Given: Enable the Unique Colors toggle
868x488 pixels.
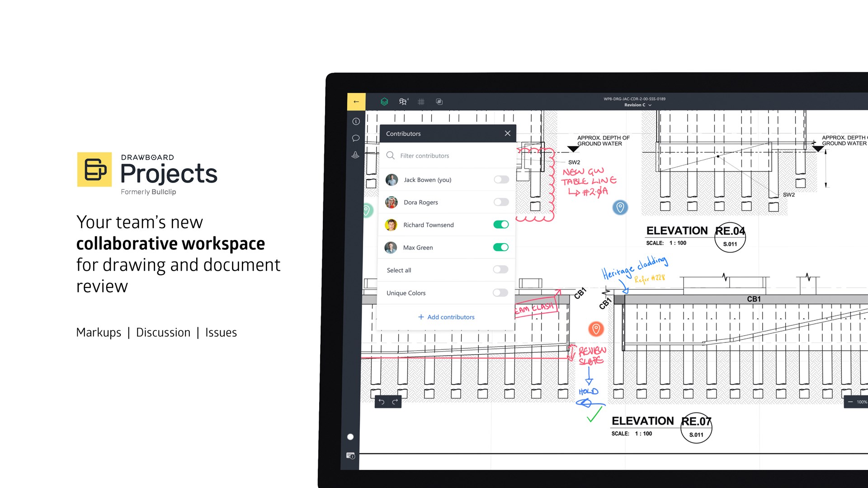Looking at the screenshot, I should (500, 293).
